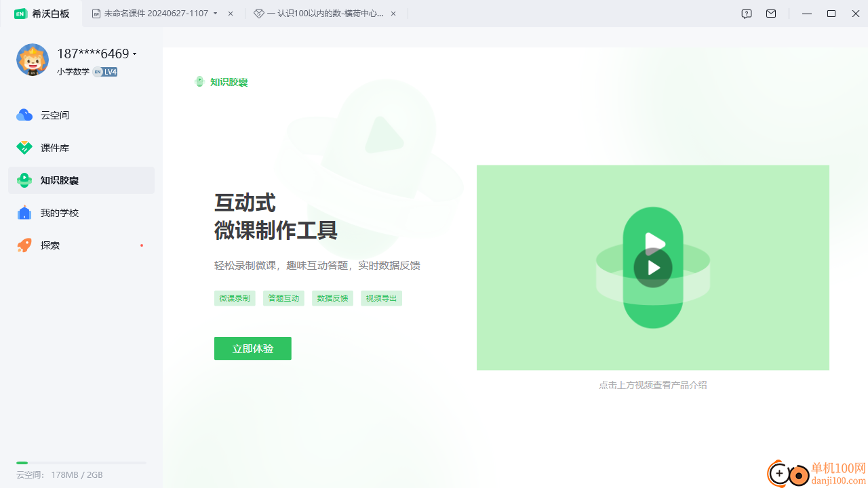Maximize the 希沃白板 window
This screenshot has height=488, width=868.
831,14
